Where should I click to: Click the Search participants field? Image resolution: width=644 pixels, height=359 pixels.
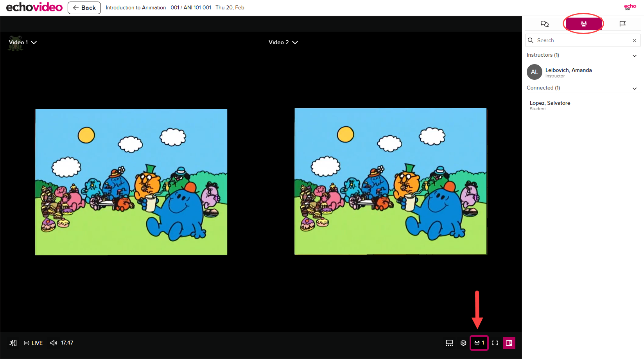coord(583,40)
